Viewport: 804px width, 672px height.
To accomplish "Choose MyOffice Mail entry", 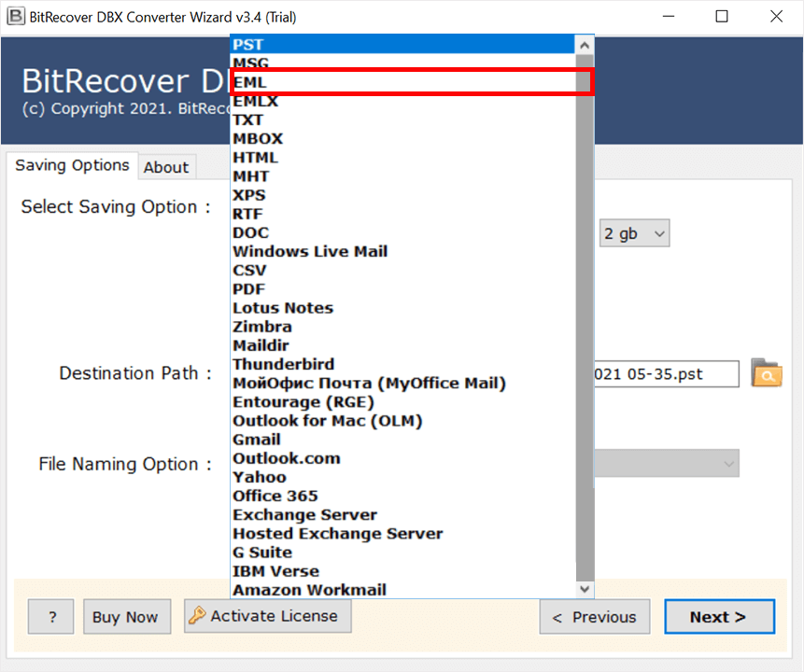I will tap(402, 383).
